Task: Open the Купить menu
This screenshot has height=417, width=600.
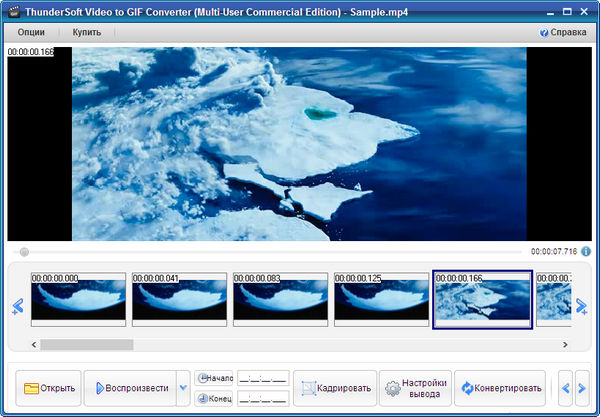Action: pos(86,32)
